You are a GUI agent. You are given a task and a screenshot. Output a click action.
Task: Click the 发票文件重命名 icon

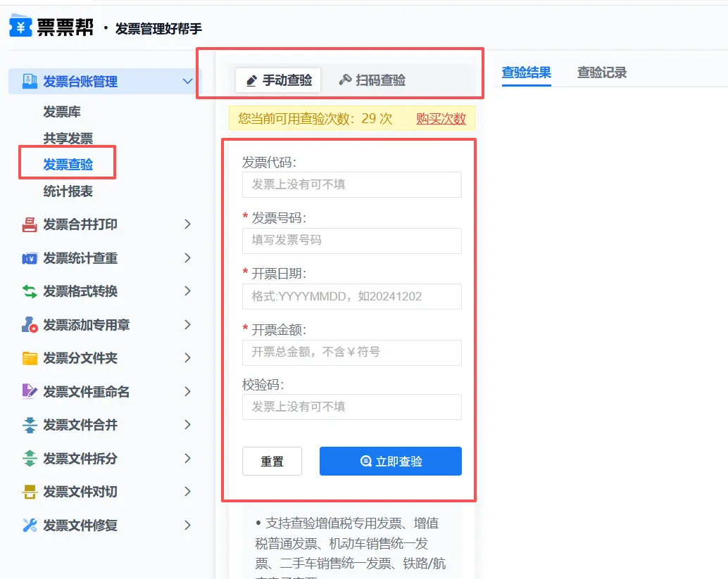pyautogui.click(x=30, y=392)
